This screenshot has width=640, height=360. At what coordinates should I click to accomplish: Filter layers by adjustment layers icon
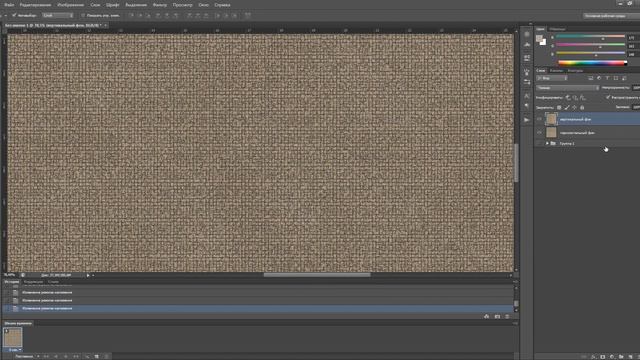pyautogui.click(x=599, y=78)
